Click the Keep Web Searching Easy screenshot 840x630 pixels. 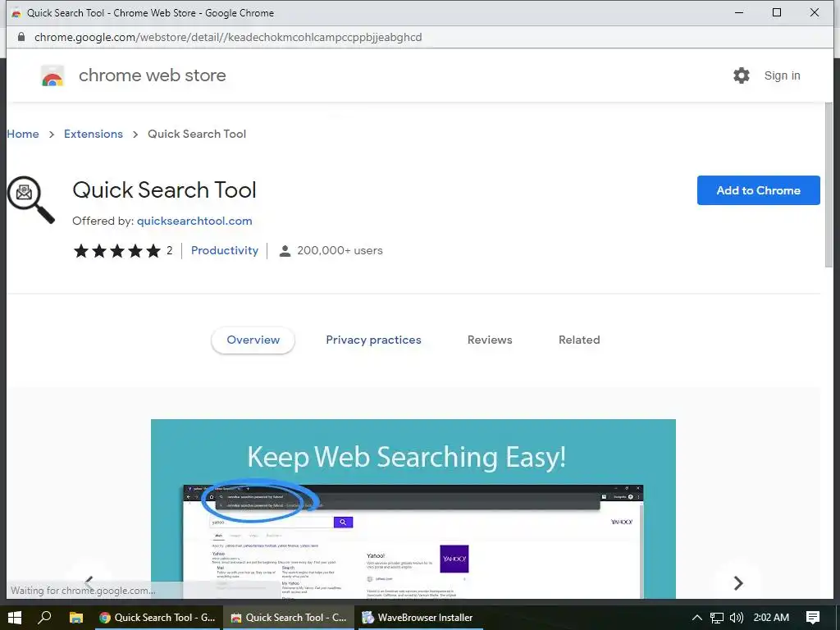(413, 509)
